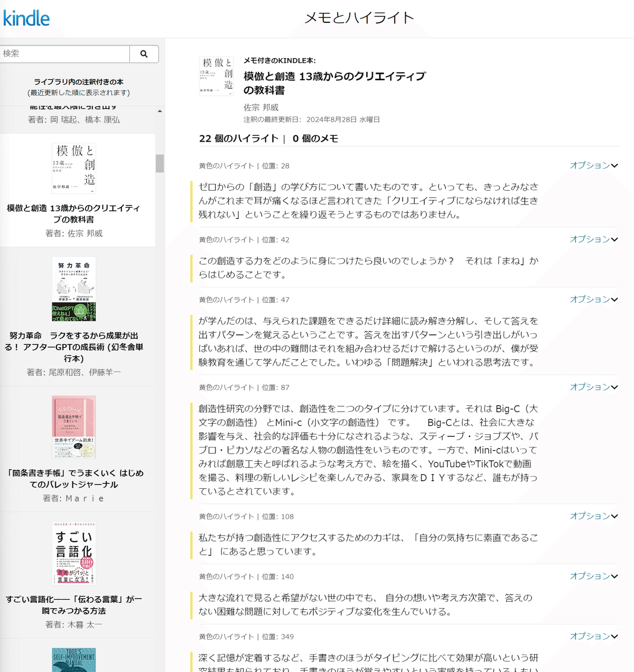Open オプション dropdown for 位置: 47
This screenshot has width=634, height=672.
(x=594, y=300)
